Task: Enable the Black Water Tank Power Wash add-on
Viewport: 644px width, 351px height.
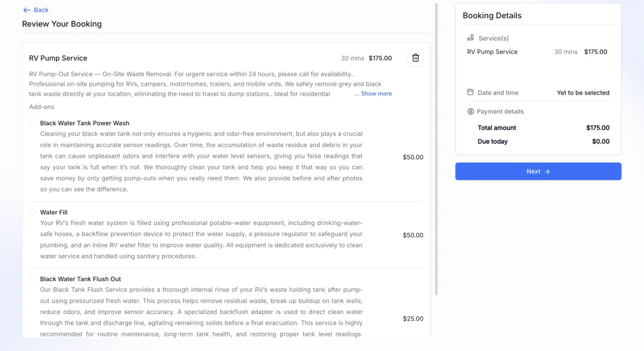Action: (33, 123)
